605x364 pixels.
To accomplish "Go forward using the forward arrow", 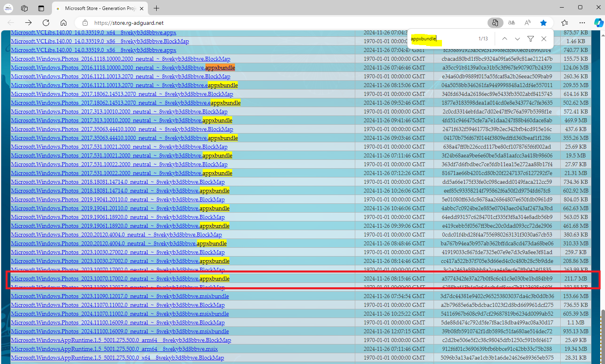I will [x=28, y=23].
